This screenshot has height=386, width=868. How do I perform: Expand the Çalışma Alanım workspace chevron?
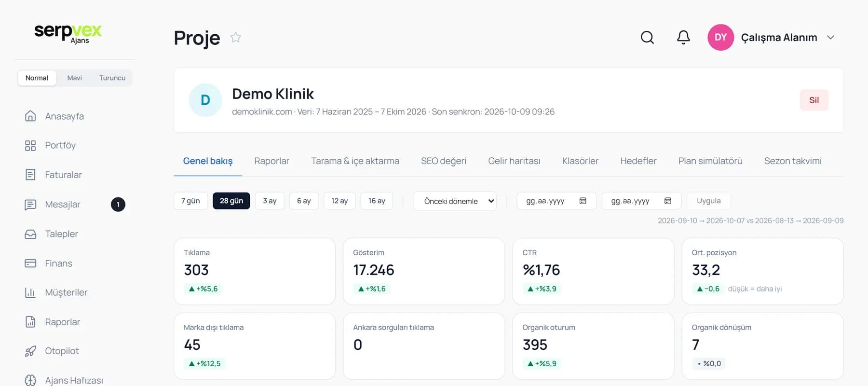click(x=830, y=37)
